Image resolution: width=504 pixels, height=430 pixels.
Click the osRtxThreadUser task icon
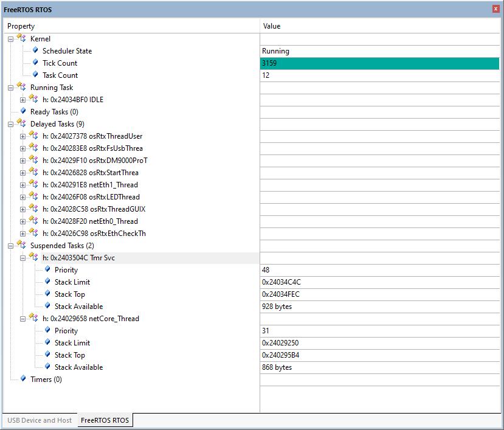click(x=33, y=136)
